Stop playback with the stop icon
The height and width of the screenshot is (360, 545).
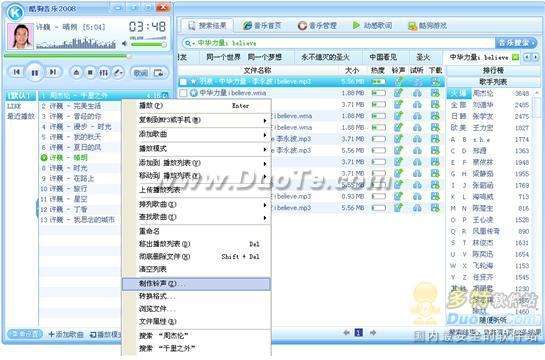(90, 72)
